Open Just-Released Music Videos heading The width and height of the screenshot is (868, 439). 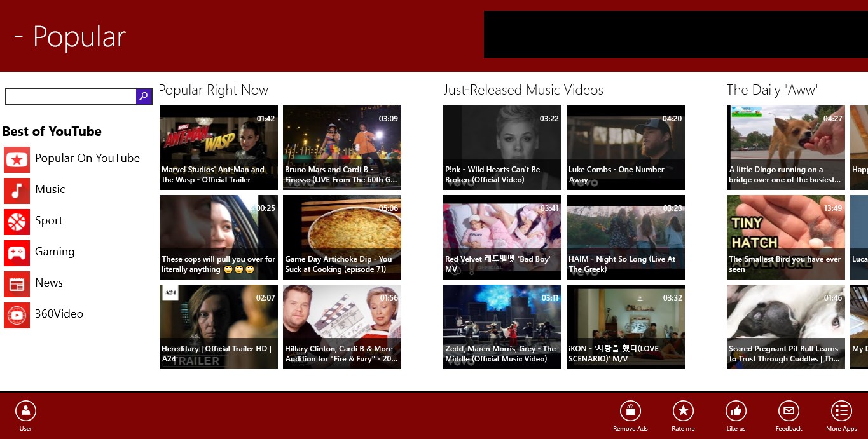pos(523,90)
